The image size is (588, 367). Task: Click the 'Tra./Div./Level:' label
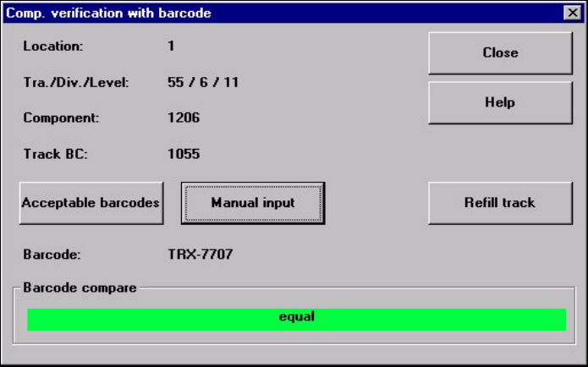coord(76,82)
